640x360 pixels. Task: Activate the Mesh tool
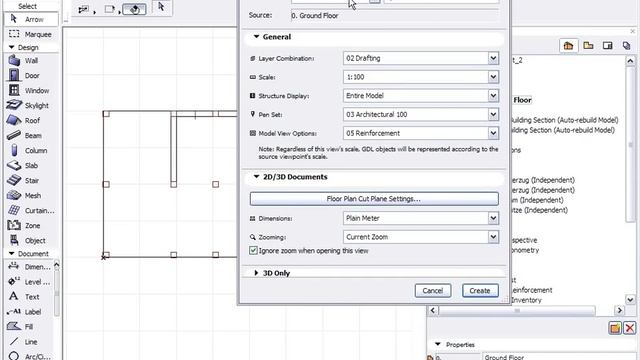[31, 196]
